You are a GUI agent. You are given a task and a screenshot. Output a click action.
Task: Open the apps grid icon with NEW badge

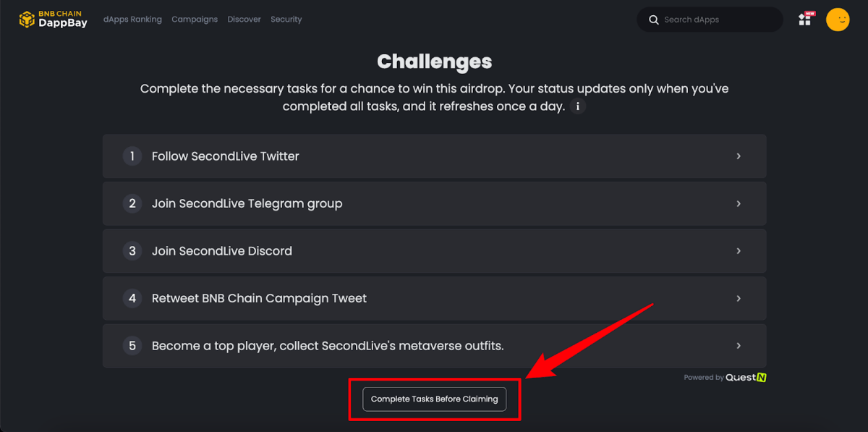click(806, 19)
